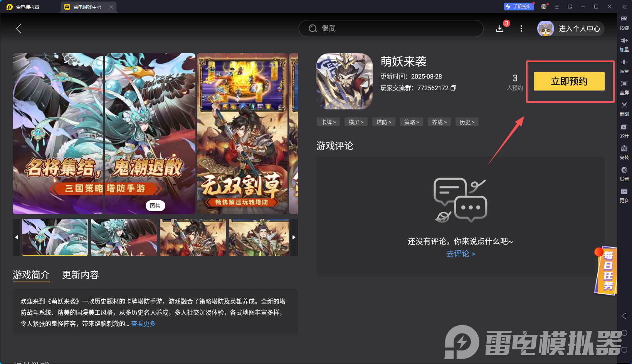Click the 萌妖来袭 game title

pyautogui.click(x=403, y=61)
